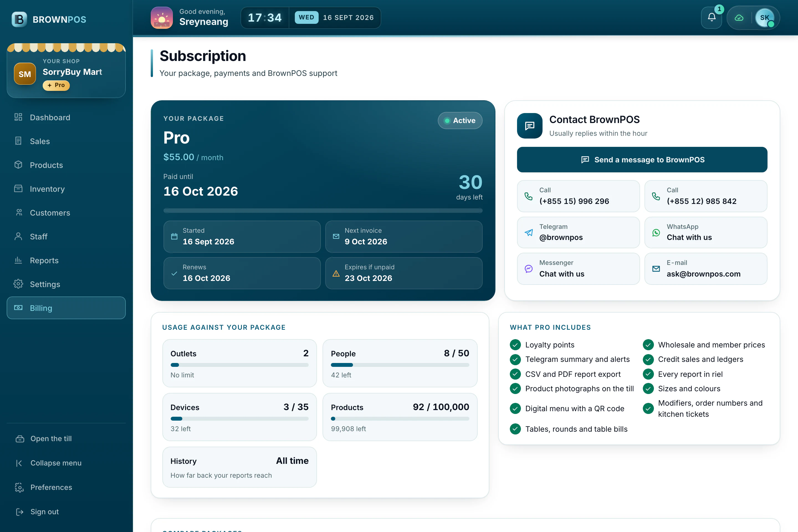Sign out of BrownPOS
The width and height of the screenshot is (798, 532).
pos(66,512)
